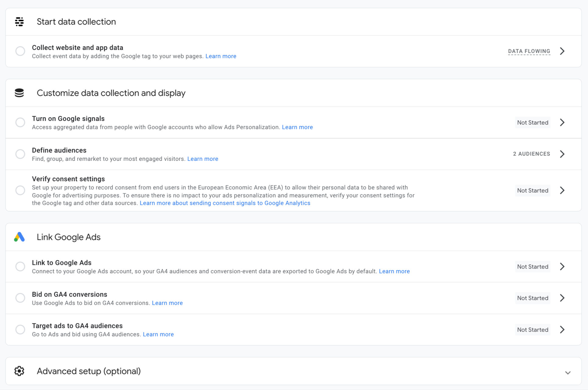Mark the Target ads to GA4 audiences circle
Viewport: 588px width, 390px height.
[x=20, y=330]
